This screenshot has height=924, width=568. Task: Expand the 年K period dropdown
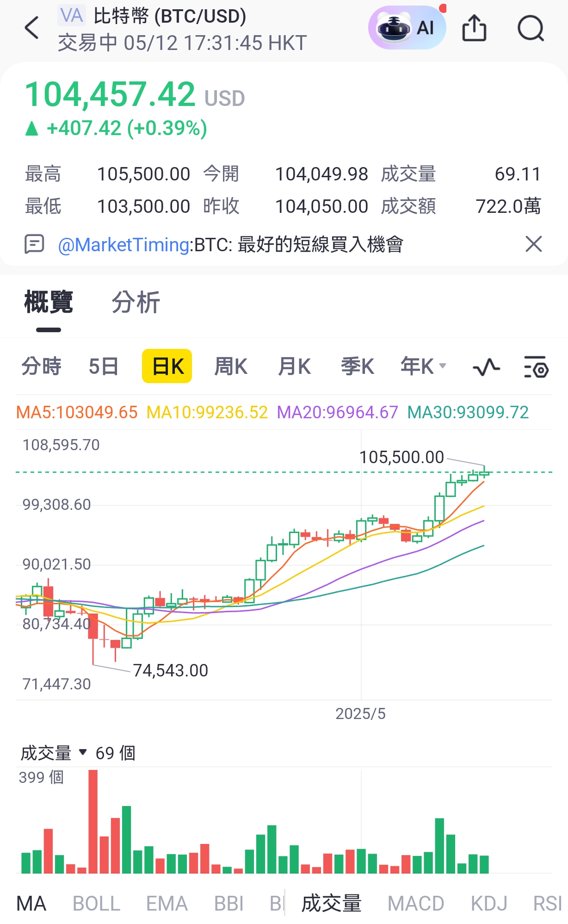[x=423, y=366]
